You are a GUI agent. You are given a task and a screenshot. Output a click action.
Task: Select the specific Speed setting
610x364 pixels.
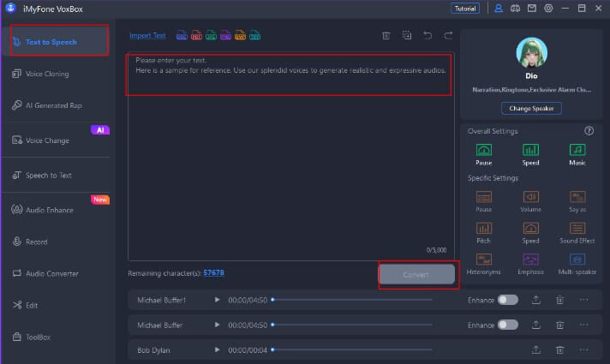530,233
